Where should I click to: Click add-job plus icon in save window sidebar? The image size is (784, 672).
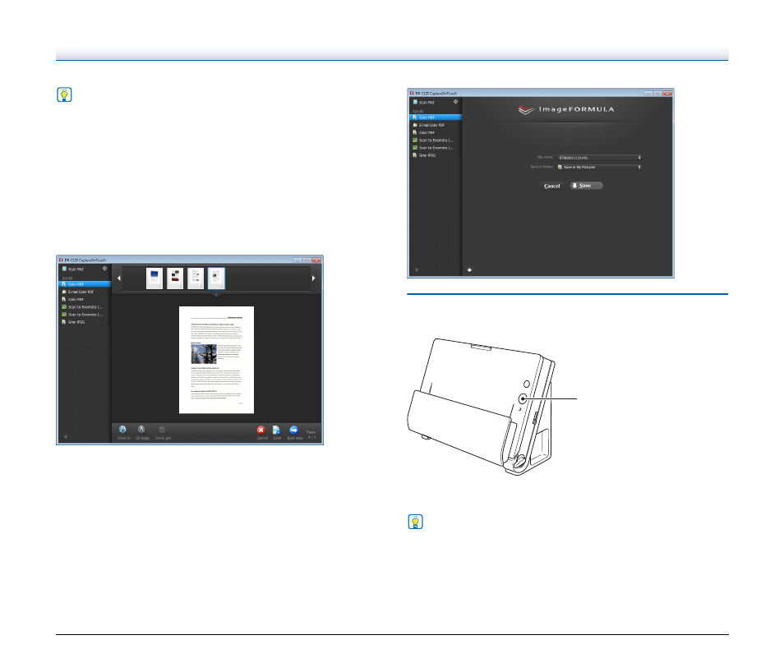pyautogui.click(x=417, y=270)
